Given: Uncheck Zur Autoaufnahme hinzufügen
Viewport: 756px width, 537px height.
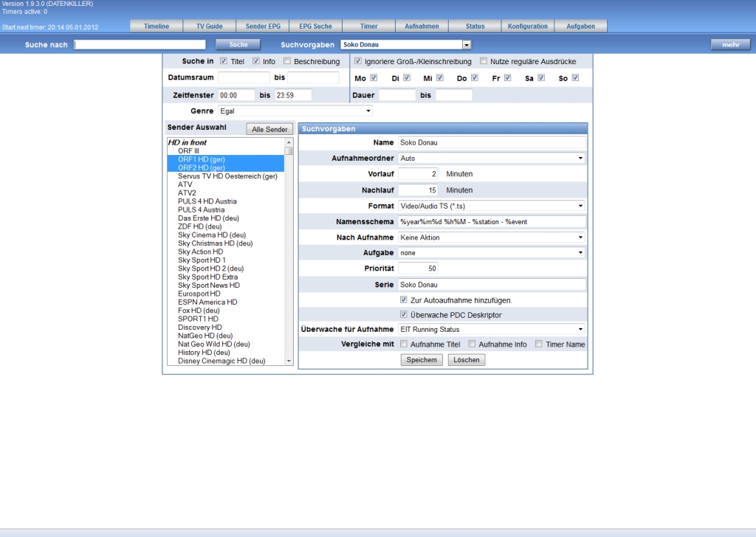Looking at the screenshot, I should (x=404, y=300).
